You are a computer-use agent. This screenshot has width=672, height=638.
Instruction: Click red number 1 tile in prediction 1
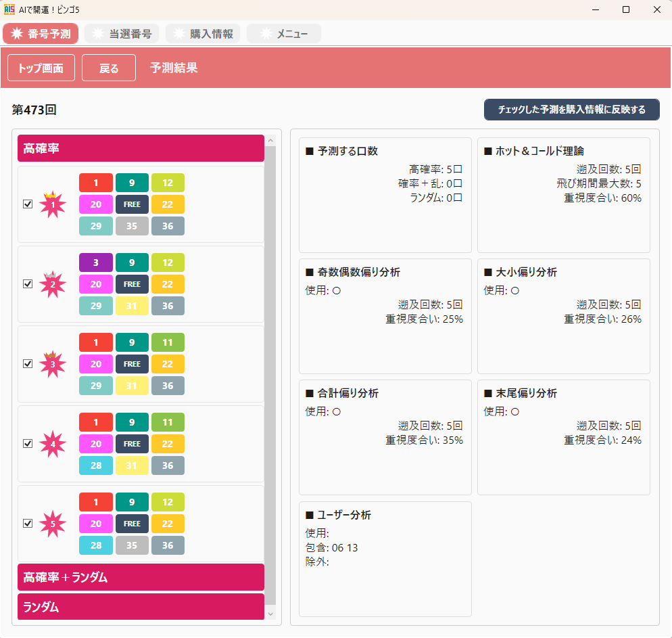pos(96,183)
